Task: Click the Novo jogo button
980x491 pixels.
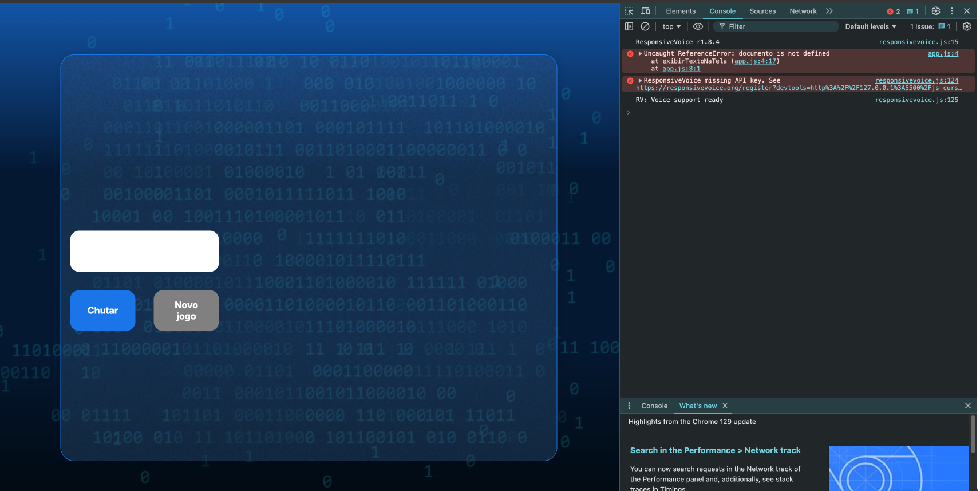Action: point(186,311)
